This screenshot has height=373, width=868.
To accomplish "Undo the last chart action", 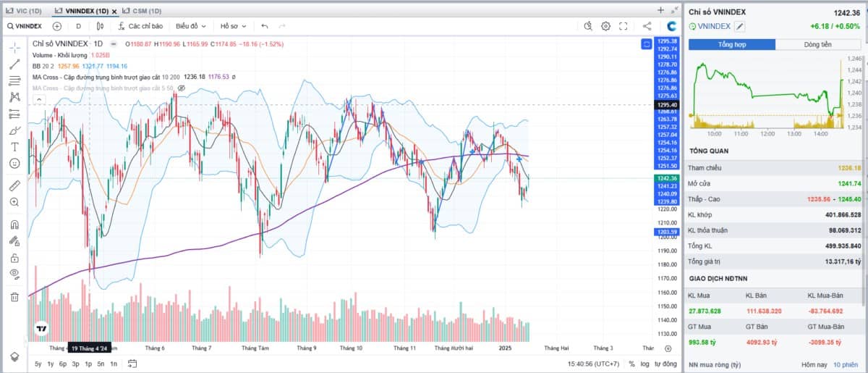I will pyautogui.click(x=265, y=26).
